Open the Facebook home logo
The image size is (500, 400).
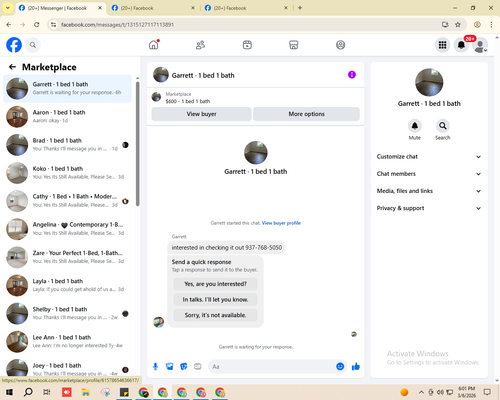click(x=14, y=45)
